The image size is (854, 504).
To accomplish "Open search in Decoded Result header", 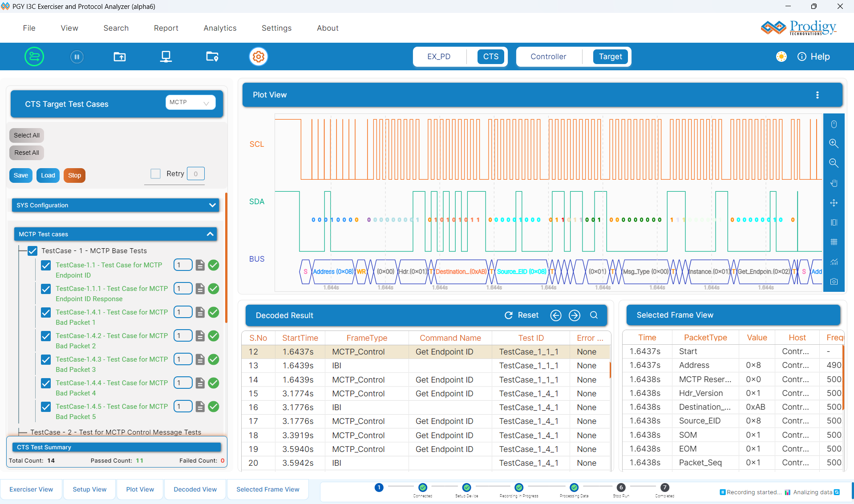I will [594, 315].
